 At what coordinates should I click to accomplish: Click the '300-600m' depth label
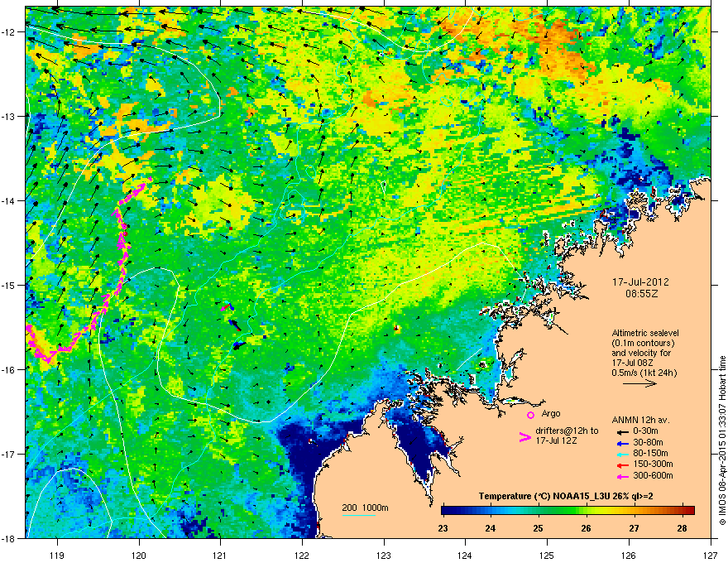click(x=653, y=475)
